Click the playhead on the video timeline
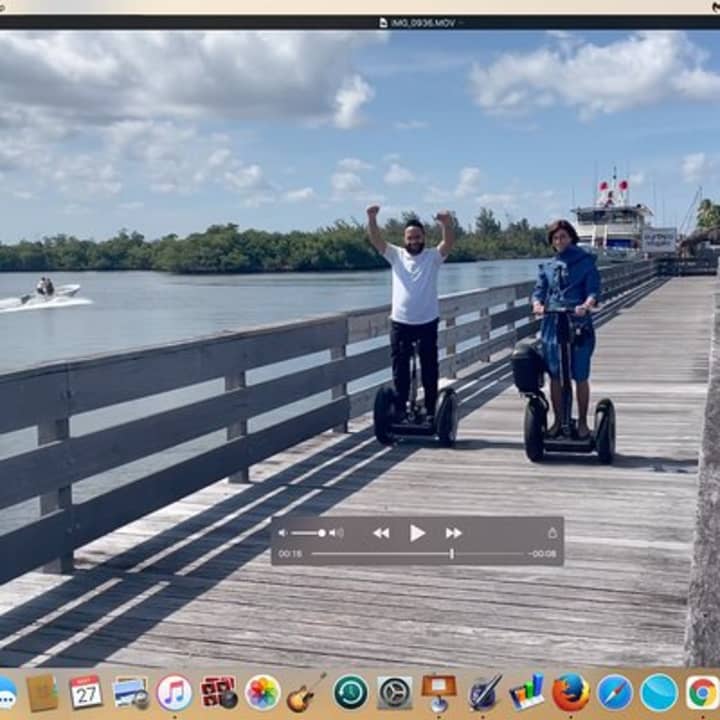 [x=451, y=553]
